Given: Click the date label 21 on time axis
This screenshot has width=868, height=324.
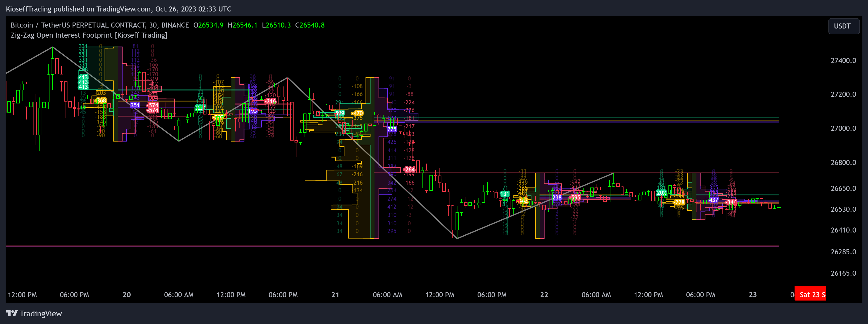Looking at the screenshot, I should click(x=335, y=295).
